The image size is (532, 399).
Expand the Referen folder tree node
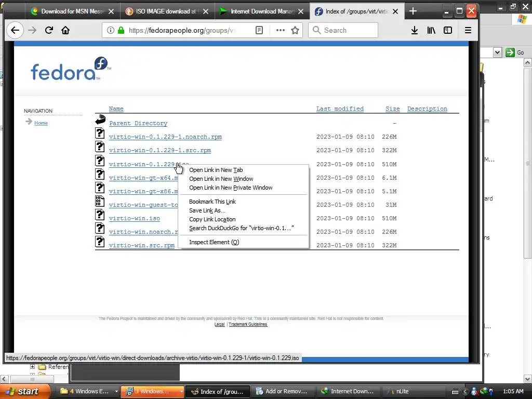point(32,366)
